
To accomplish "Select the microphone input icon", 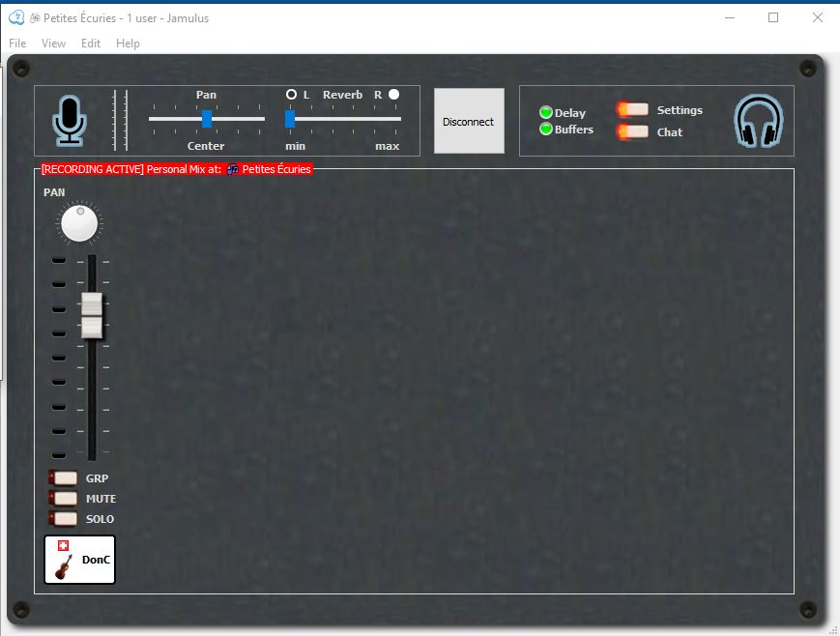I will coord(72,118).
